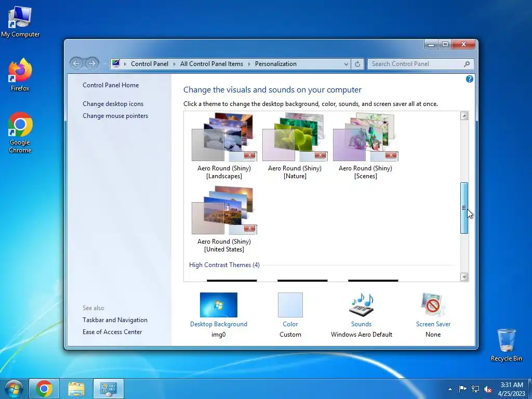This screenshot has width=532, height=399.
Task: Click the address bar computer icon
Action: pos(116,63)
